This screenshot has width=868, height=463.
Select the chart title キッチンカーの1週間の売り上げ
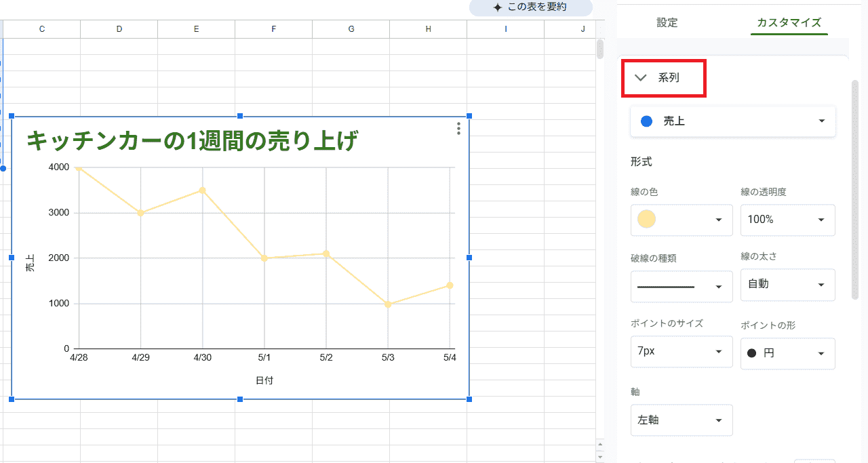pos(192,141)
